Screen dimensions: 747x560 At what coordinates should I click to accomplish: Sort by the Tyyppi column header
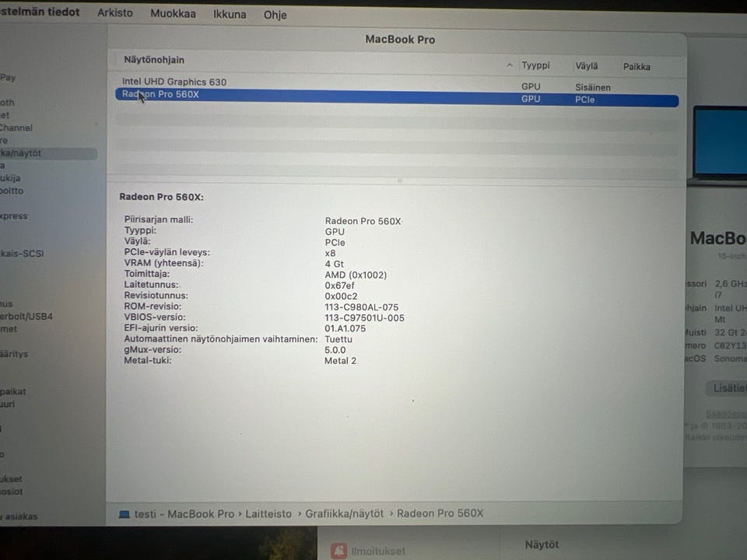[535, 65]
